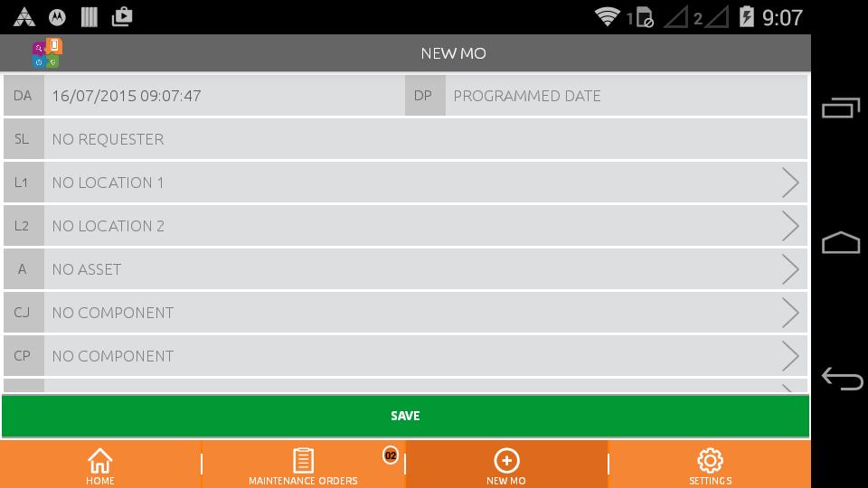
Task: Tap the CP label box
Action: 24,356
